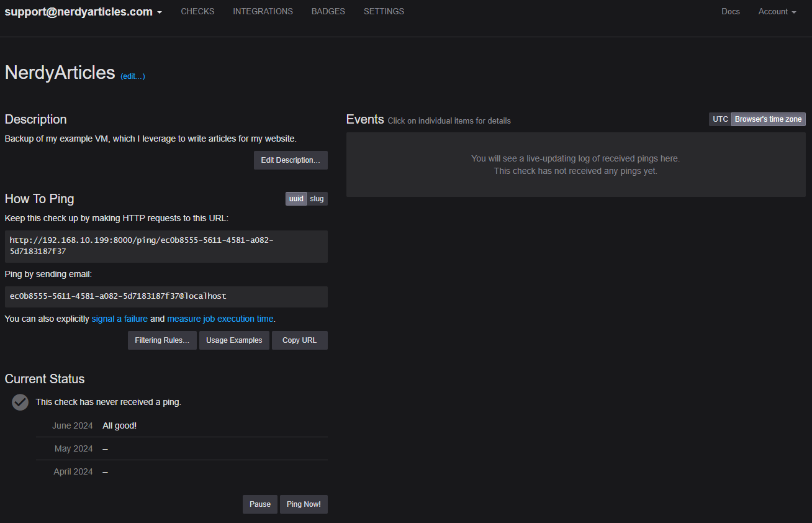The image size is (812, 523).
Task: Show events in Browser's time zone
Action: coord(768,119)
